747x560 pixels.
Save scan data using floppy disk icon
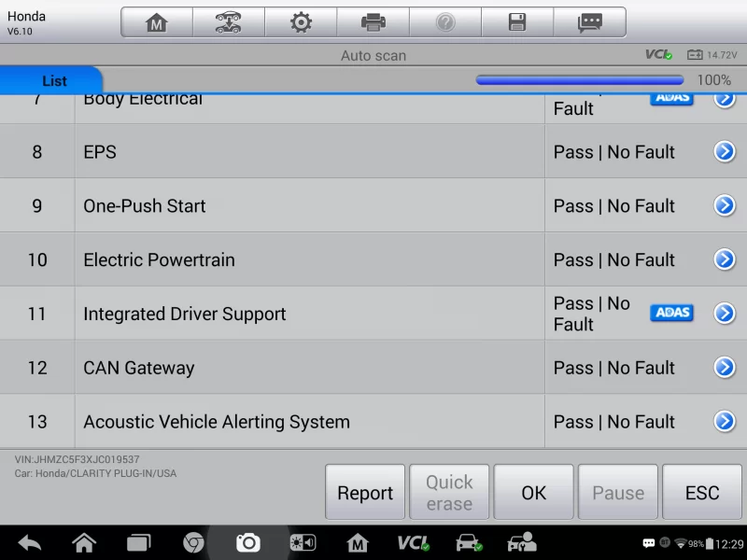click(x=517, y=22)
